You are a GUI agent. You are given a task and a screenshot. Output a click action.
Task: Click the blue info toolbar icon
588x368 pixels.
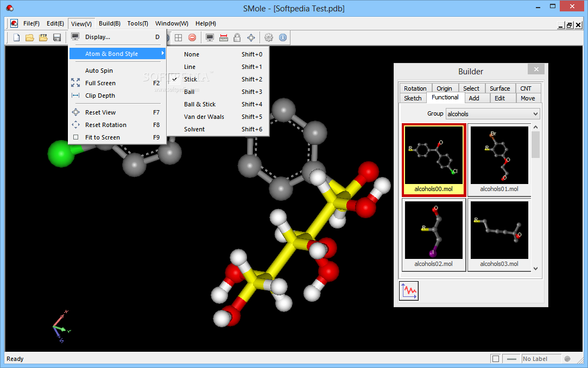point(283,37)
